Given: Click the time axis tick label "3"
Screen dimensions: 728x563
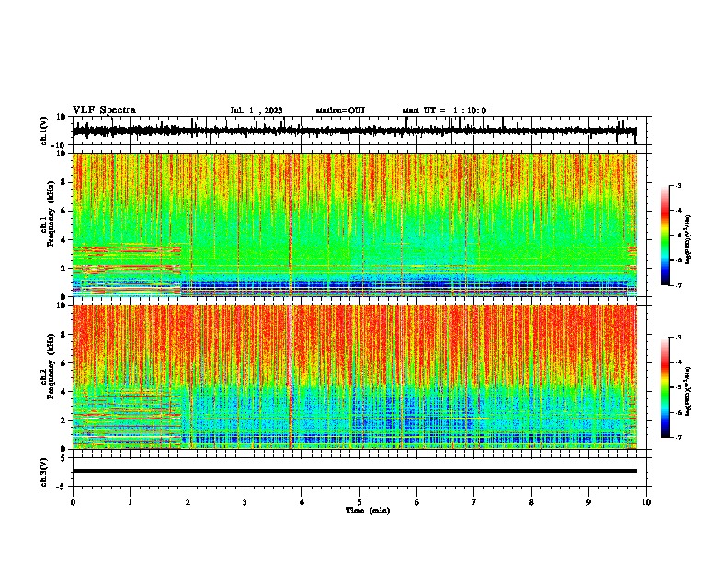Looking at the screenshot, I should click(245, 502).
